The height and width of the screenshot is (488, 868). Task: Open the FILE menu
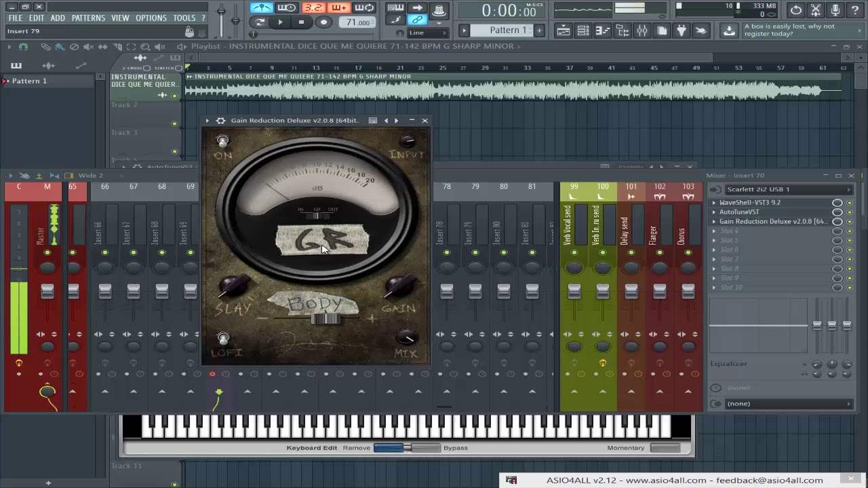tap(15, 18)
